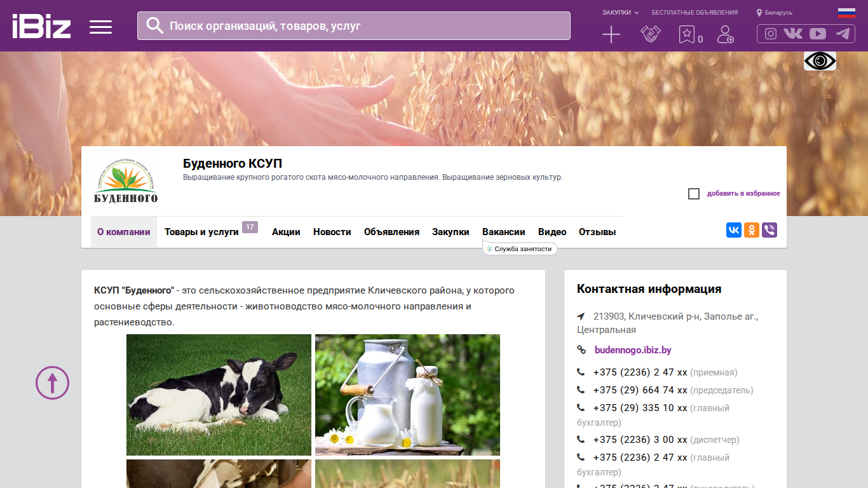Click the главный бухгалтер mobile number
The image size is (868, 488).
point(641,408)
